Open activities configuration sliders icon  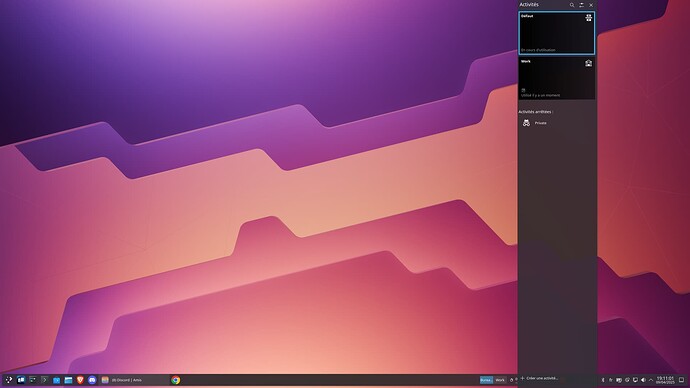click(x=581, y=5)
